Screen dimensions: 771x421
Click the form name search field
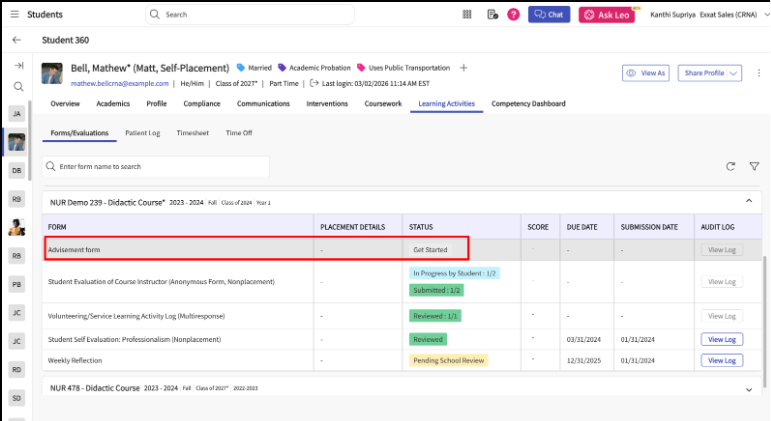(156, 166)
